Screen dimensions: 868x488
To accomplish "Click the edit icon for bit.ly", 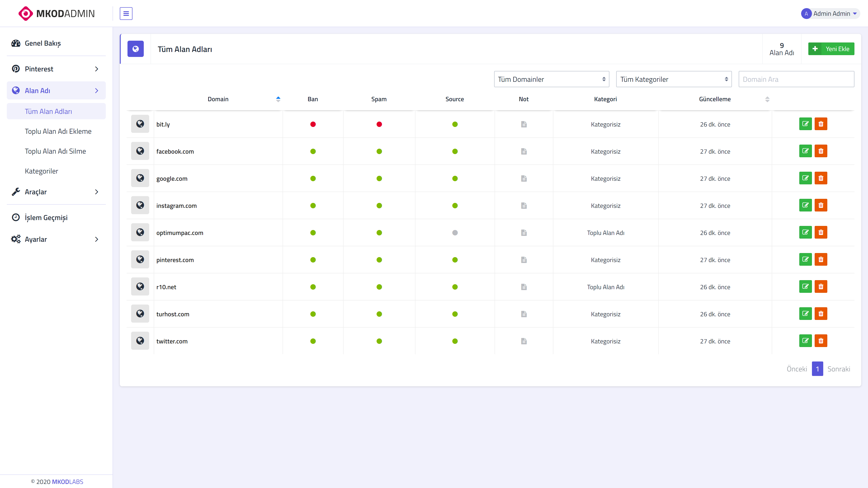I will coord(805,124).
